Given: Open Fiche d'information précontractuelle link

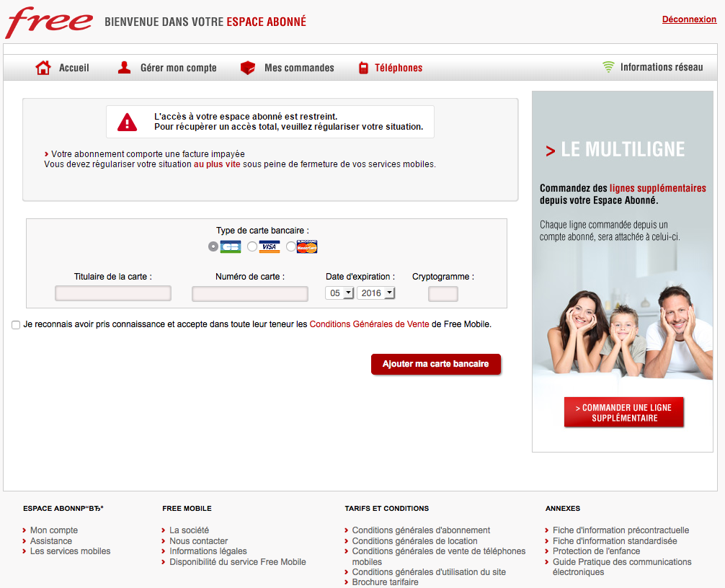Looking at the screenshot, I should 621,530.
